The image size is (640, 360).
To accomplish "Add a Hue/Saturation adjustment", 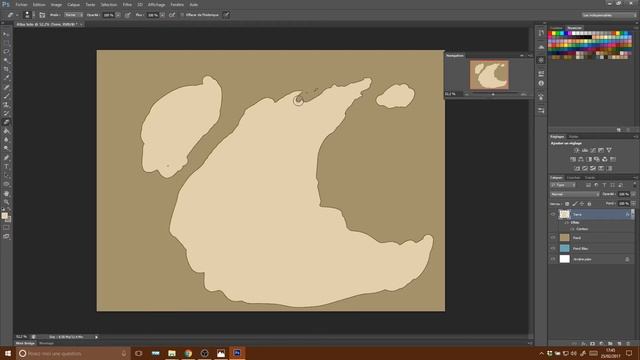I will (x=573, y=159).
